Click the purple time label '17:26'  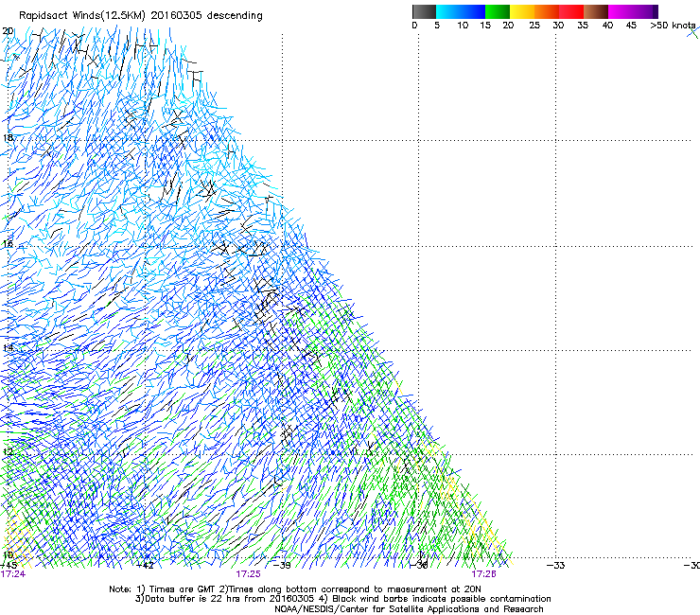(484, 574)
